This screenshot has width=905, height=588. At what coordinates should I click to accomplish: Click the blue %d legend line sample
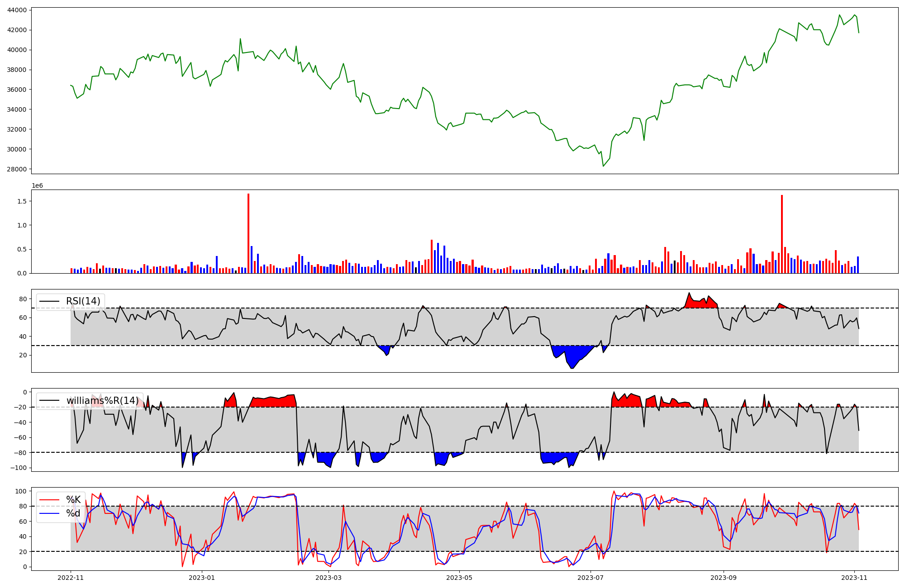(x=49, y=513)
